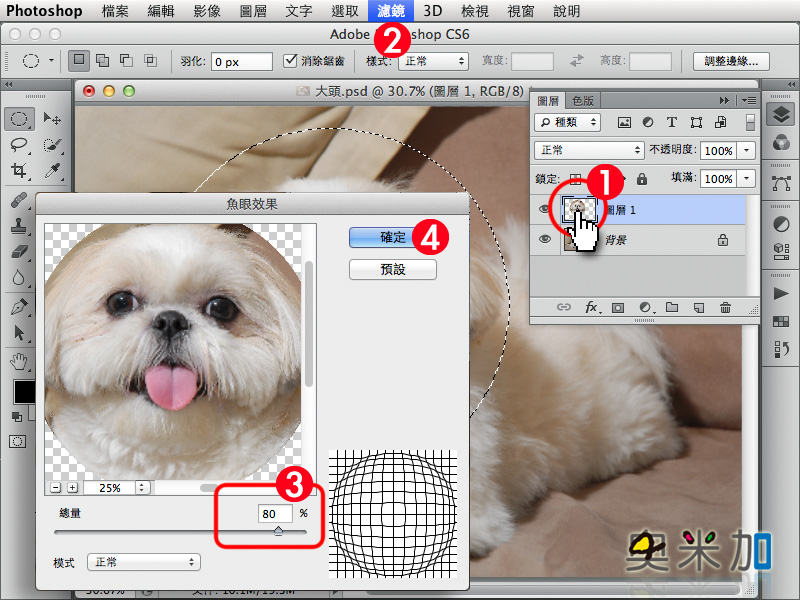Open the Layers panel options menu
800x600 pixels.
coord(748,101)
